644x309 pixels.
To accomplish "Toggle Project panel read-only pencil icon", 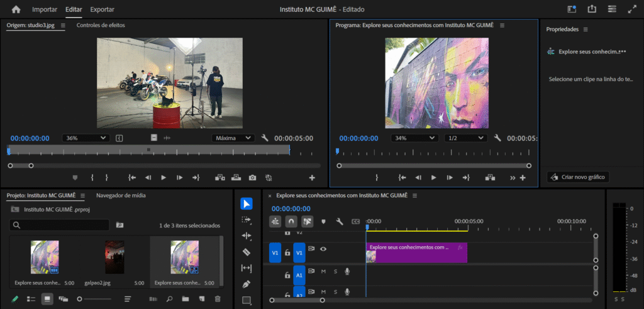I will tap(15, 299).
